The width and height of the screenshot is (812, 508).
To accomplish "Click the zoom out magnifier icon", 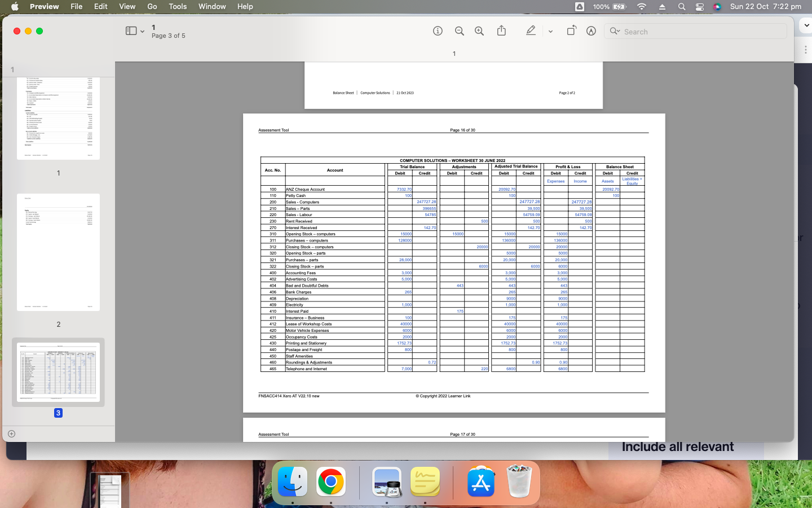I will pos(460,31).
